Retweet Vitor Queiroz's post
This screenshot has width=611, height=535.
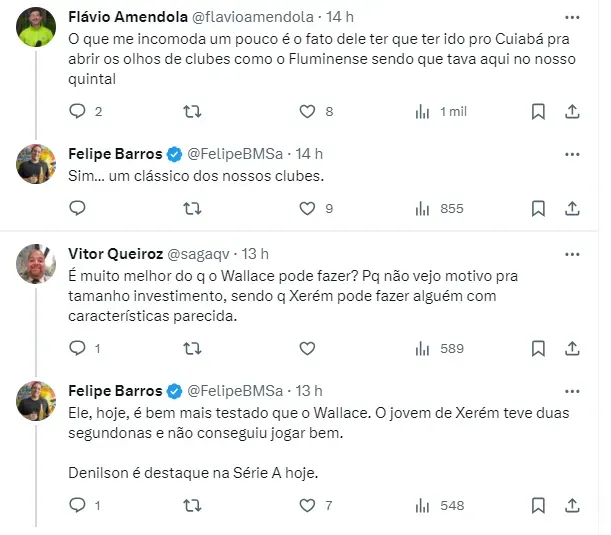pos(193,348)
